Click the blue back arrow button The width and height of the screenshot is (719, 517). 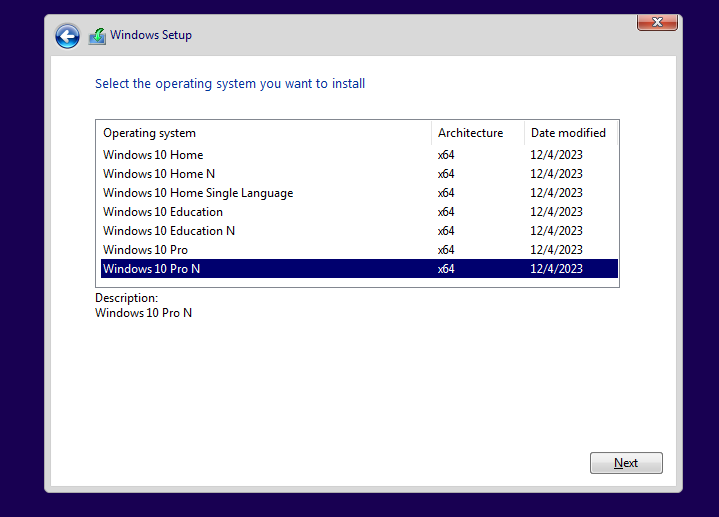[x=67, y=36]
